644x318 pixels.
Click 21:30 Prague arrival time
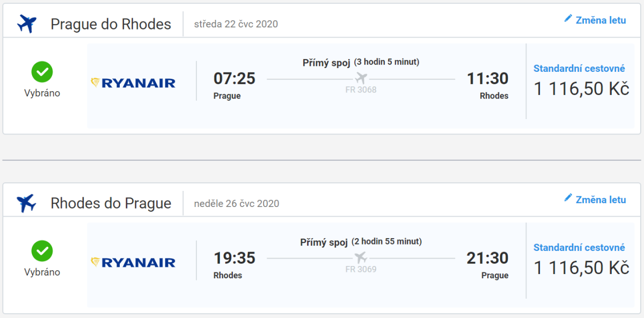[487, 258]
